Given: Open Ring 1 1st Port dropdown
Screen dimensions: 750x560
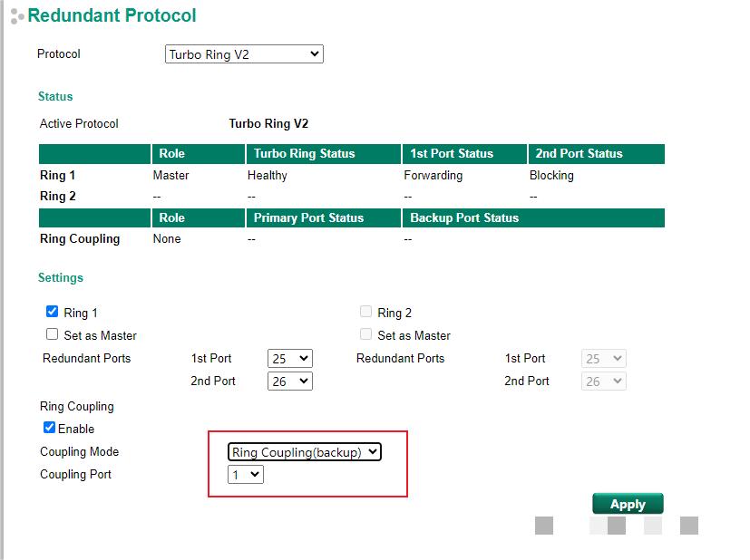Looking at the screenshot, I should (x=290, y=358).
